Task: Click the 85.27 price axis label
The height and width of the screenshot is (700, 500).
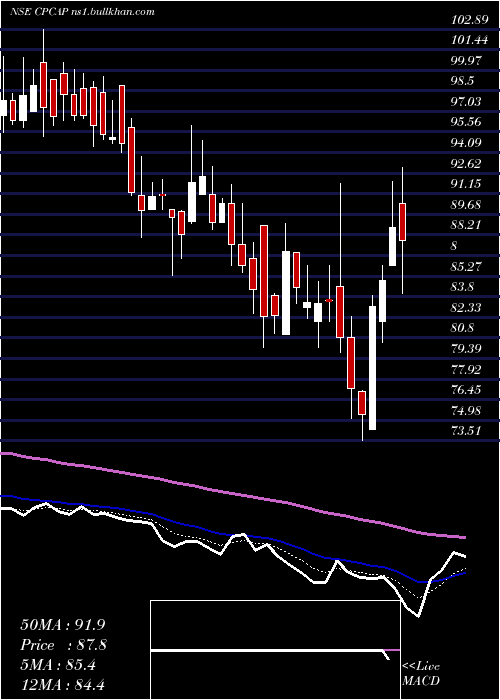Action: 466,267
